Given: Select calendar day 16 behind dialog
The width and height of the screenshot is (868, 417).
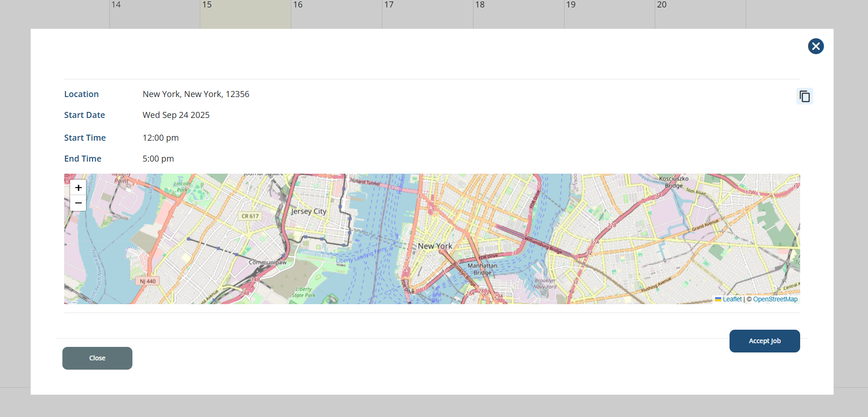Looking at the screenshot, I should [336, 14].
